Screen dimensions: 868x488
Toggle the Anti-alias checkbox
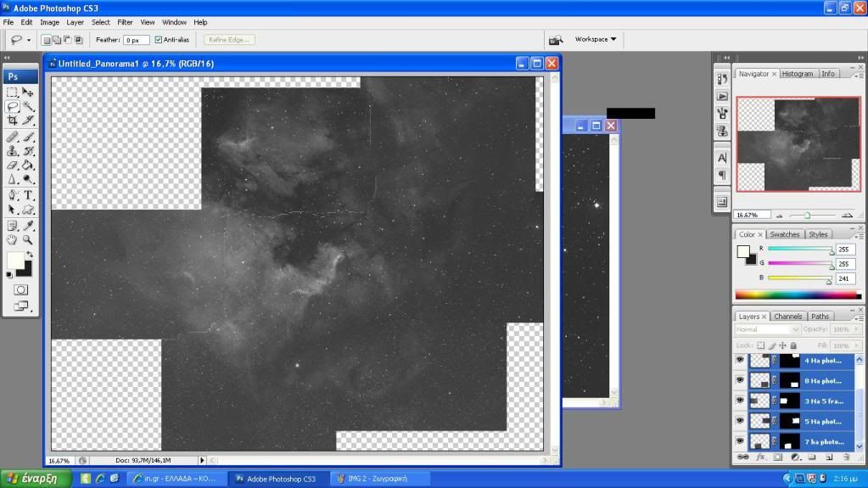pos(159,40)
